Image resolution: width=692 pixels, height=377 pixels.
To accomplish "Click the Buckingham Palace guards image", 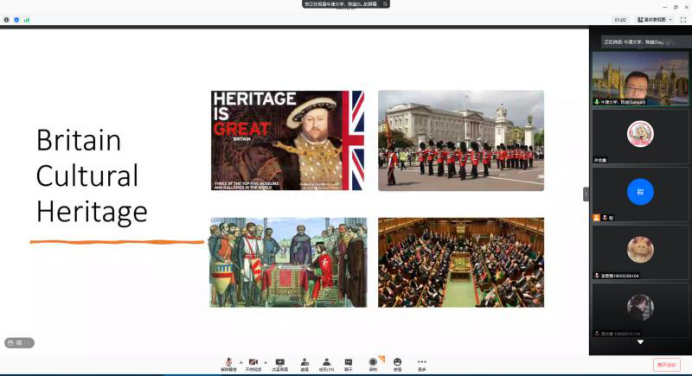I will pyautogui.click(x=461, y=140).
